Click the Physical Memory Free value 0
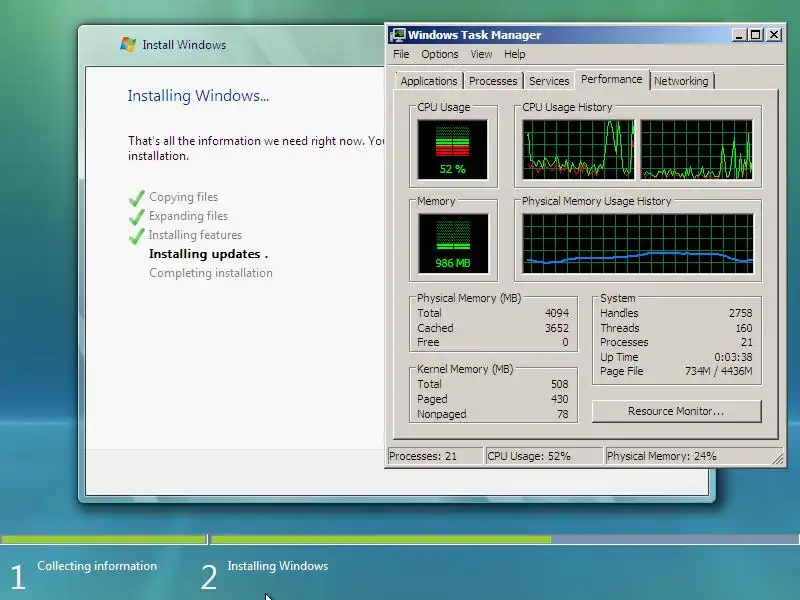The image size is (800, 600). (565, 342)
